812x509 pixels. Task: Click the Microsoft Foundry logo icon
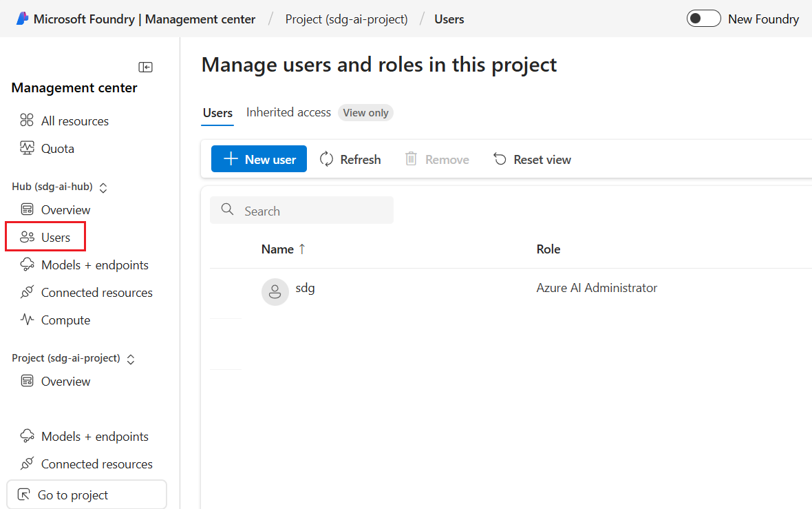[23, 19]
